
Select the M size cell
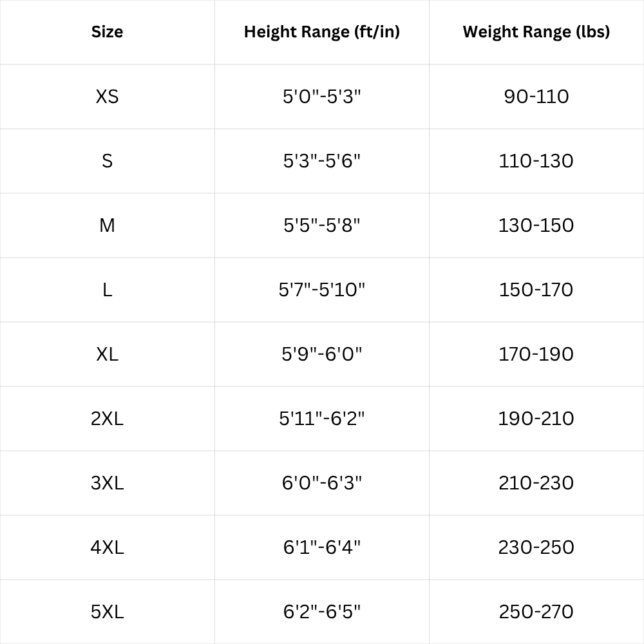pyautogui.click(x=107, y=225)
